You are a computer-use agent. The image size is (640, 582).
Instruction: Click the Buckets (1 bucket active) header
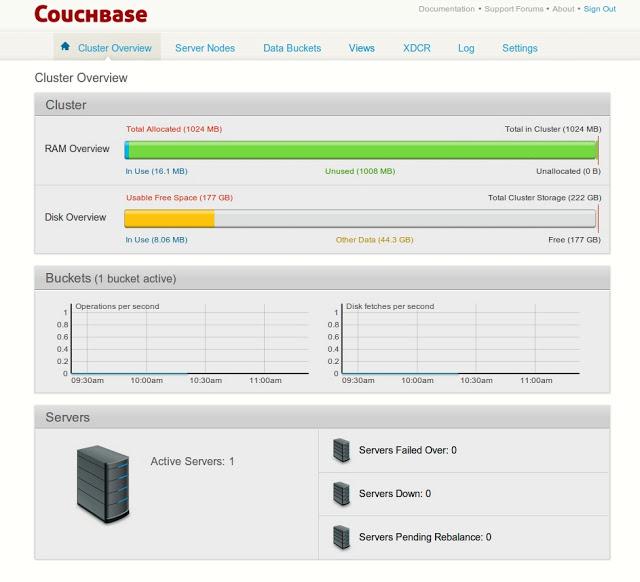(322, 278)
